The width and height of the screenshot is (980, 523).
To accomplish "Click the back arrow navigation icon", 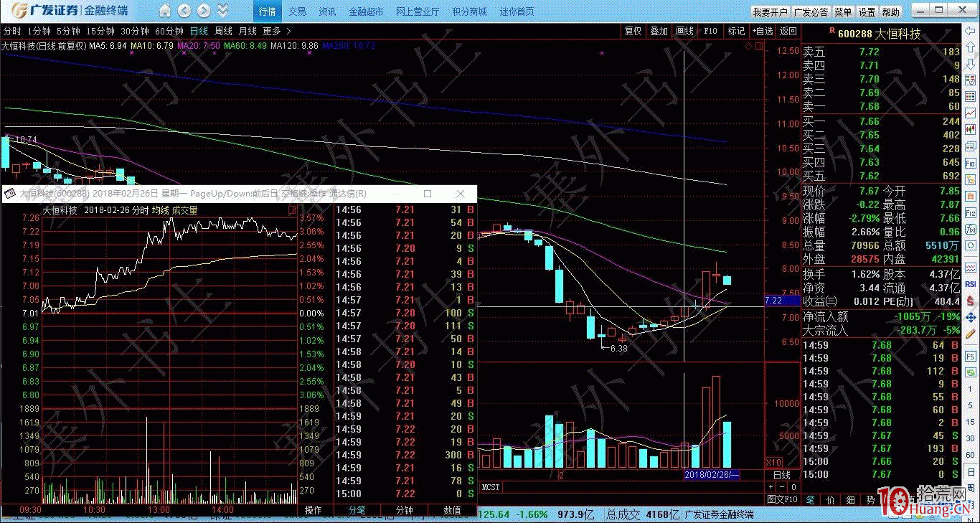I will (184, 11).
